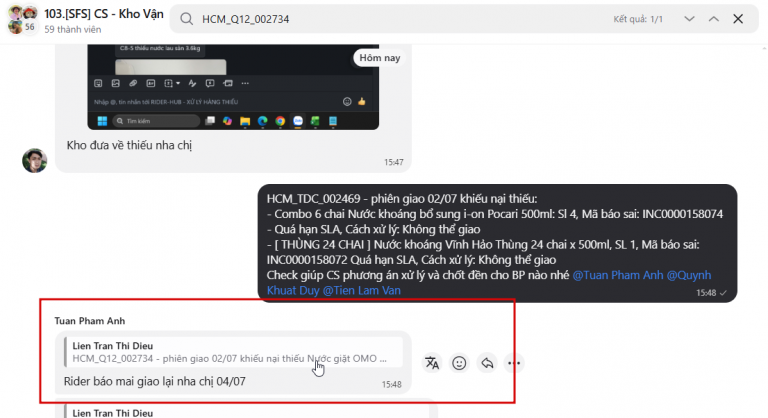768x418 pixels.
Task: Click the @Tuan Pham Anh mention
Action: 617,275
